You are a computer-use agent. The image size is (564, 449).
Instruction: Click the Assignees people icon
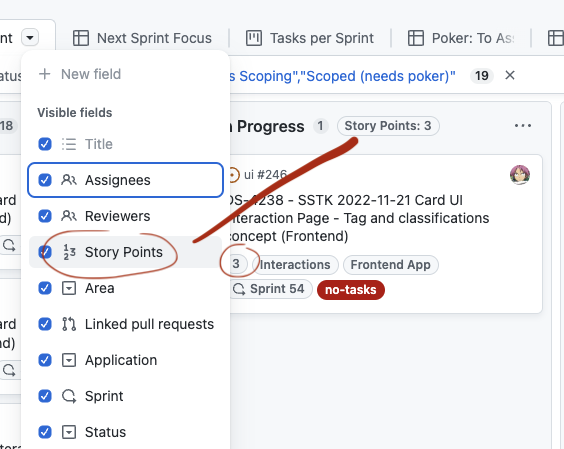point(69,180)
